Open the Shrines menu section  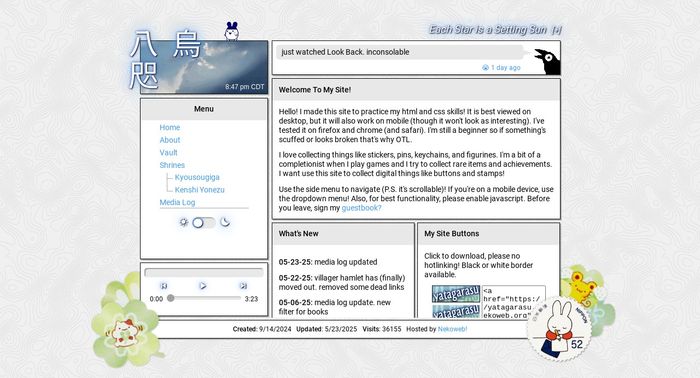[x=172, y=165]
